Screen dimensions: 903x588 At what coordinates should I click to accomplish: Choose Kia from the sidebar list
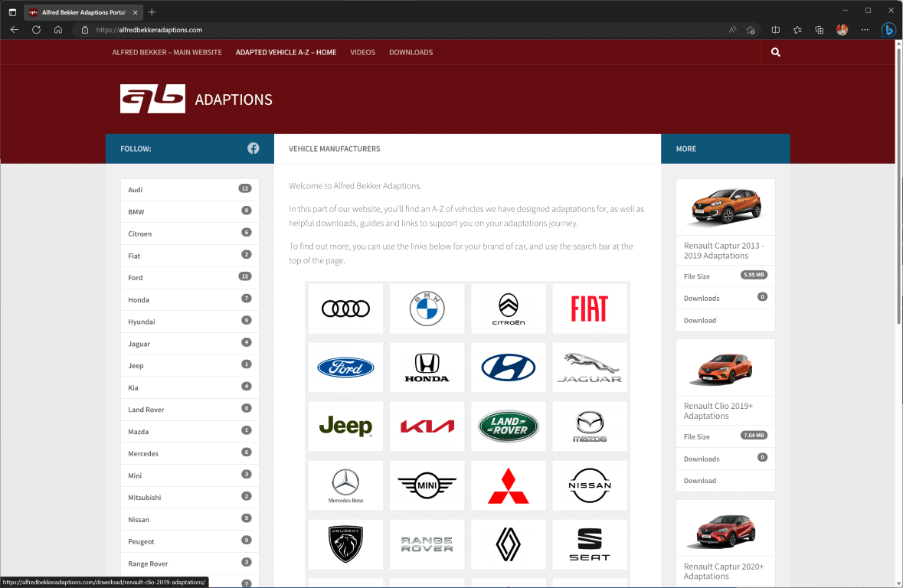click(x=190, y=387)
